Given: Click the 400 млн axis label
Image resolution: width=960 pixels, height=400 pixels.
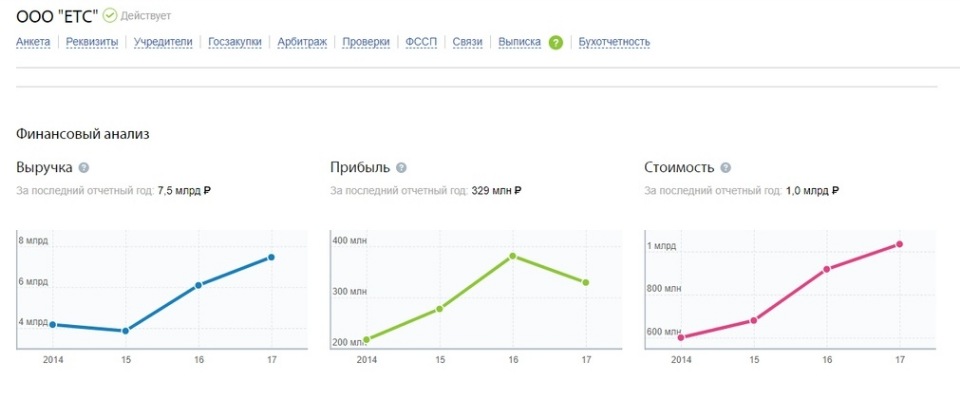Looking at the screenshot, I should [x=350, y=241].
